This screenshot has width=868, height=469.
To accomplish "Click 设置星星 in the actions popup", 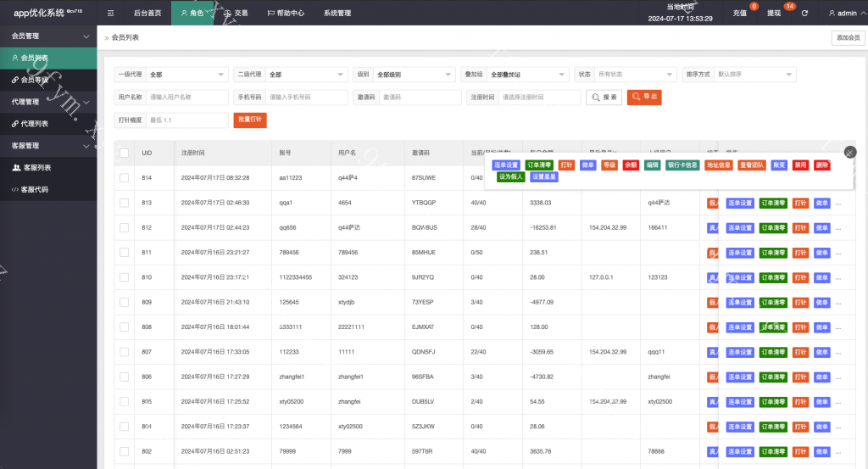I will click(x=544, y=176).
